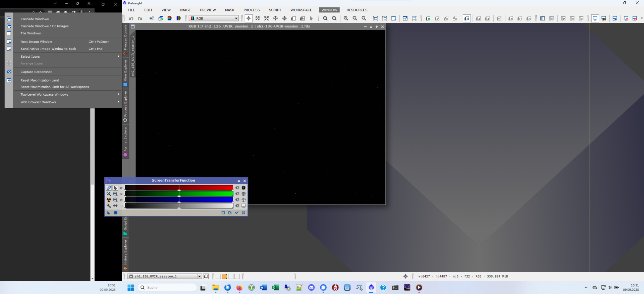Open the MASK menu
This screenshot has width=644, height=294.
click(230, 10)
